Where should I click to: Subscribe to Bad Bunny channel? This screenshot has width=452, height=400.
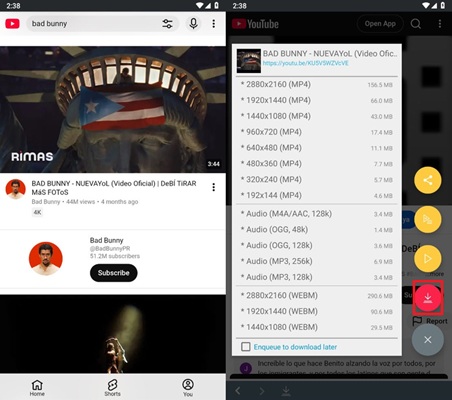click(x=114, y=273)
